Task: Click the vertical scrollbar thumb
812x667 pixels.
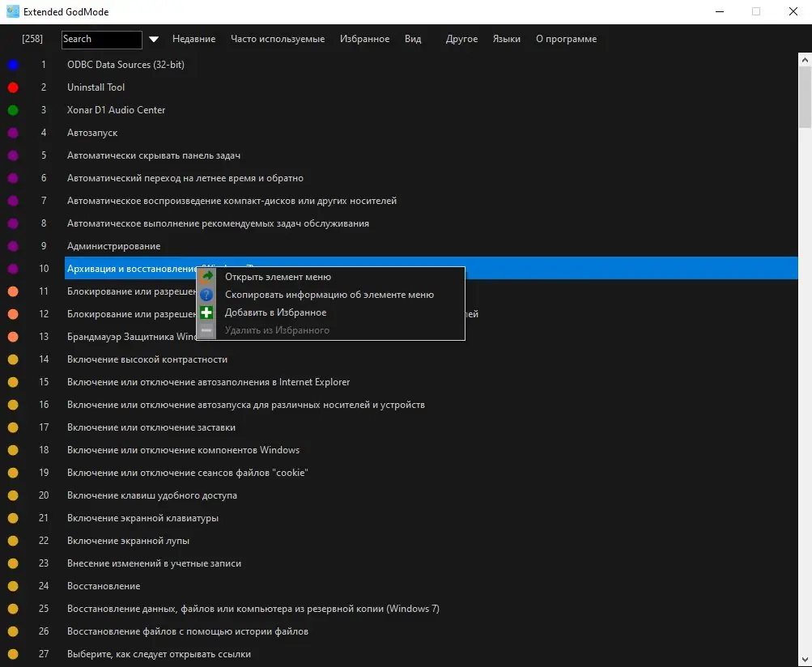Action: tap(805, 97)
